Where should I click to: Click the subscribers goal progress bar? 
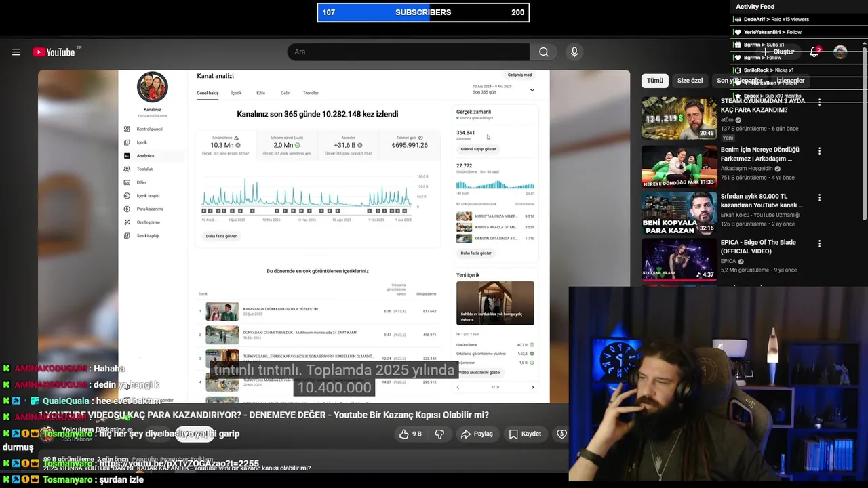click(x=423, y=12)
